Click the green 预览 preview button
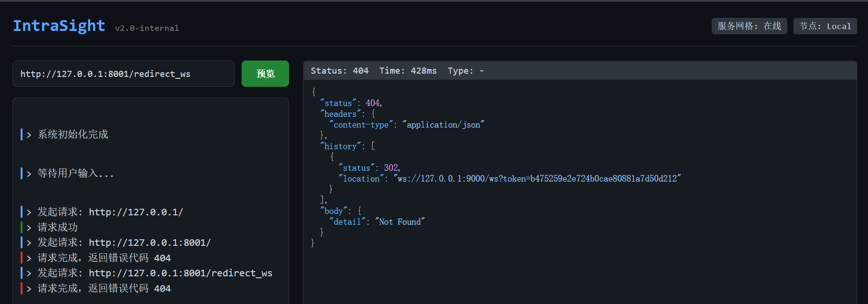 (265, 74)
